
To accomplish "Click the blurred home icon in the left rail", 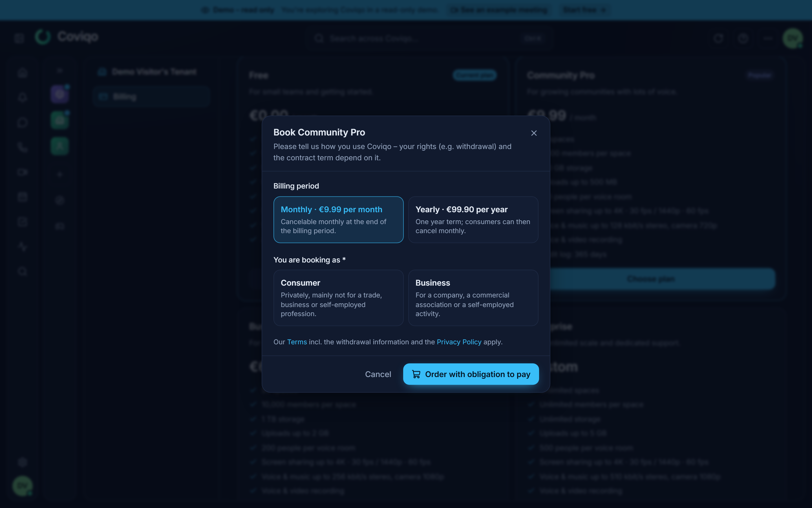I will [23, 73].
